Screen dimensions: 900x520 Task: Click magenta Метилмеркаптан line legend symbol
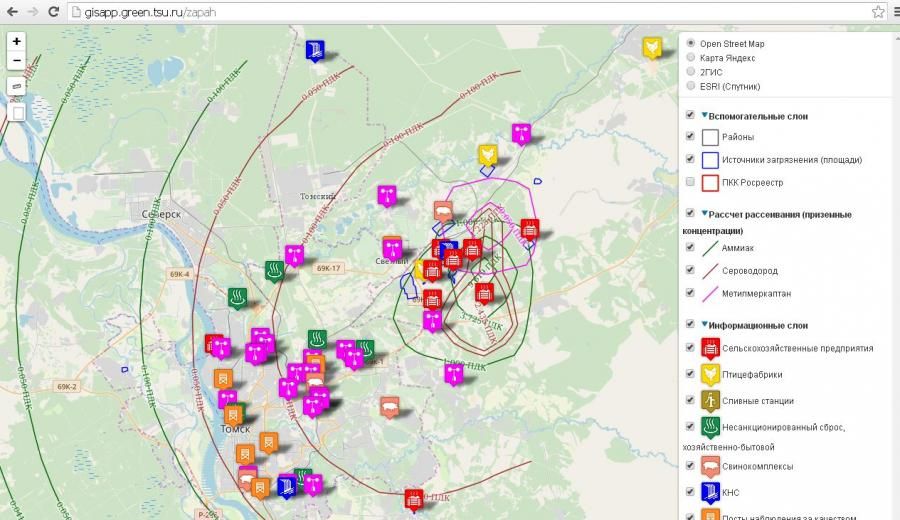pyautogui.click(x=710, y=294)
